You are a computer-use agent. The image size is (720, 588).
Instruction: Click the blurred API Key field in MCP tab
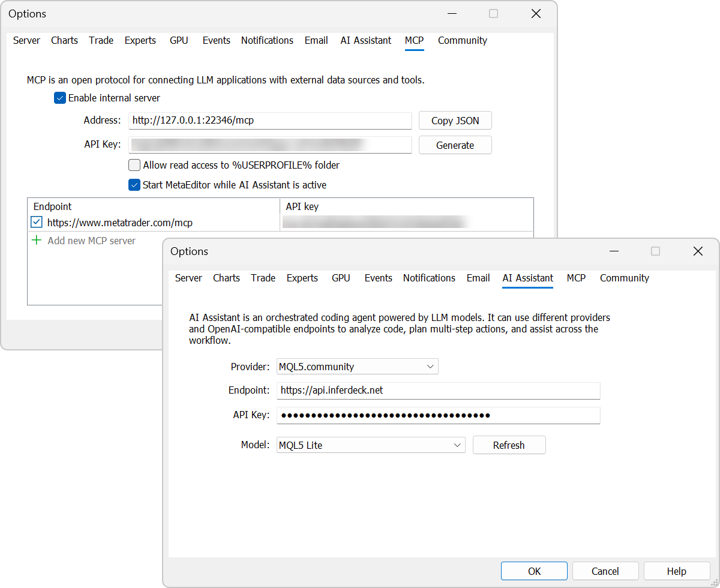270,145
